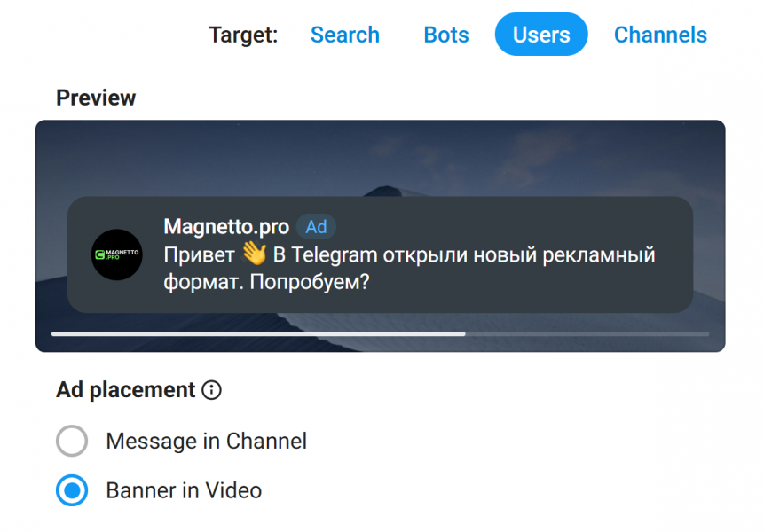Open the Channels target tab
The image size is (764, 532).
click(660, 35)
